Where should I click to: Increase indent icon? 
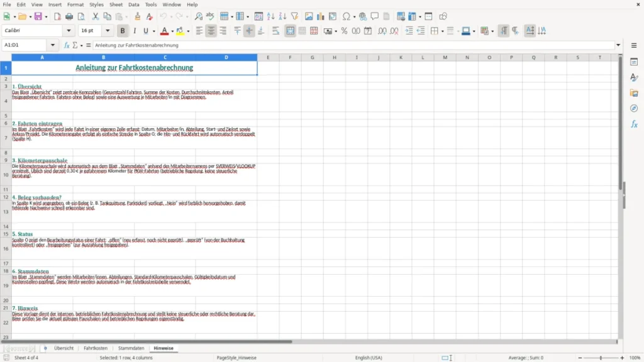(409, 31)
